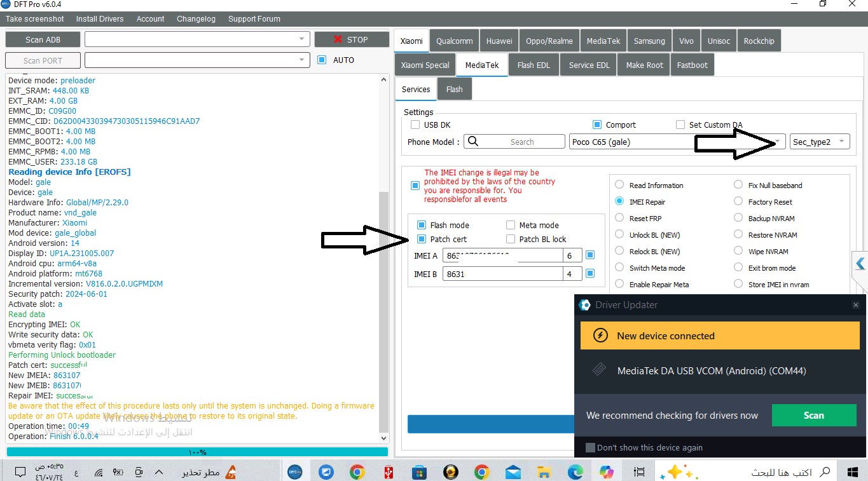The image size is (868, 481).
Task: Click the STOP button
Action: click(352, 39)
